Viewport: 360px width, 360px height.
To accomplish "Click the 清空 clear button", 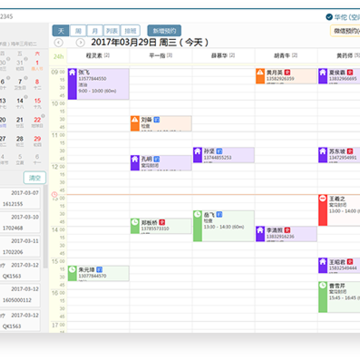I will point(35,178).
